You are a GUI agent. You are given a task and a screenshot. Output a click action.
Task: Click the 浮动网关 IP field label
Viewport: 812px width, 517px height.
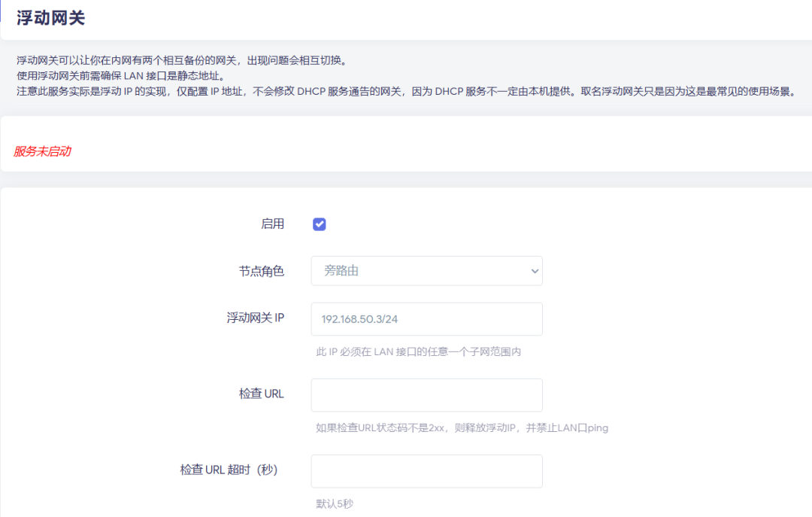pos(255,318)
